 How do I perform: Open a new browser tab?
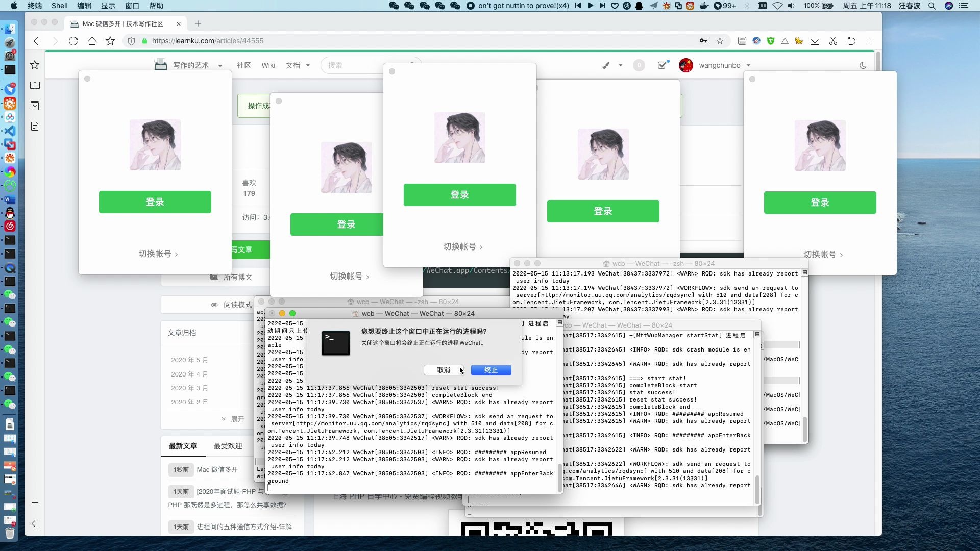pos(198,23)
